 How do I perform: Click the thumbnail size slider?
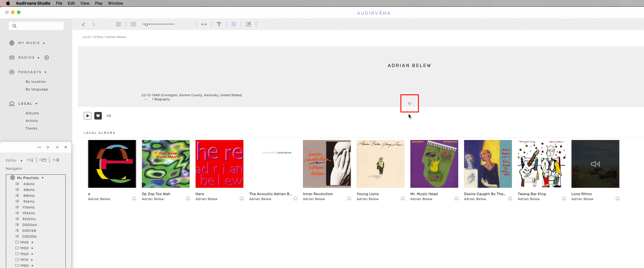tap(147, 24)
